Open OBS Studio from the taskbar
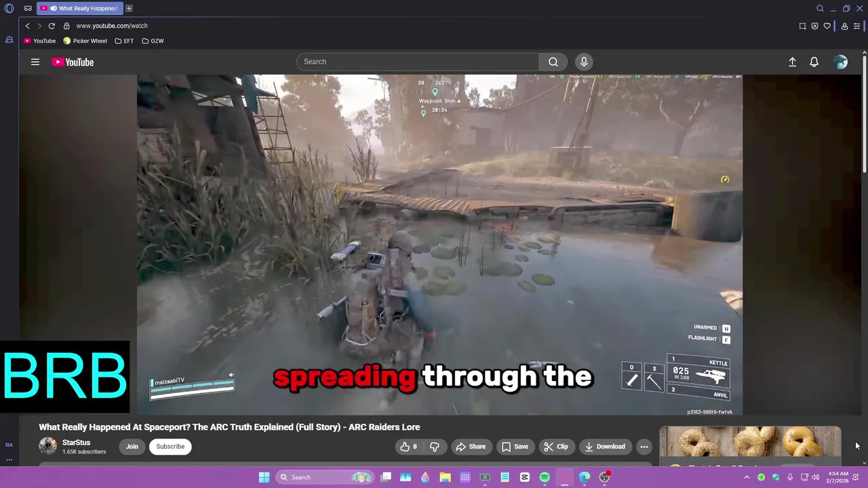Image resolution: width=868 pixels, height=488 pixels. coord(604,477)
